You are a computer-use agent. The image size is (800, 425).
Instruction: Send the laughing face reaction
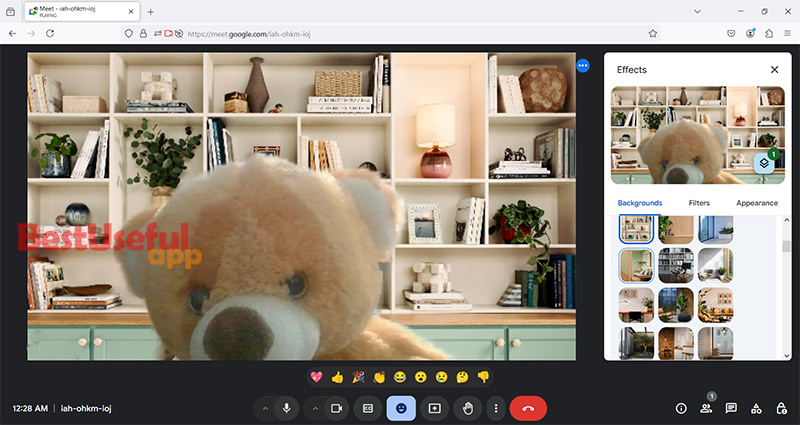(x=400, y=377)
